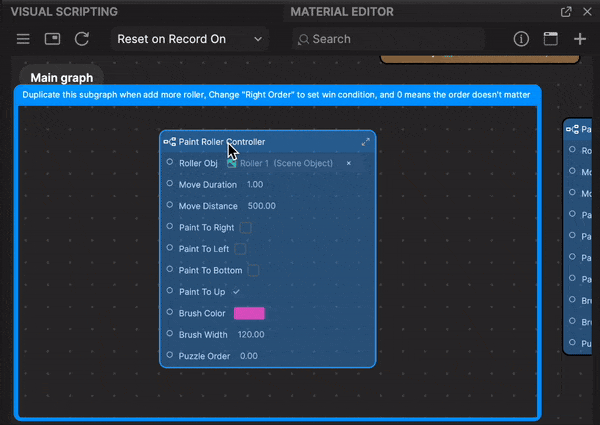Enable the Paint To Left checkbox
Image resolution: width=600 pixels, height=425 pixels.
click(240, 249)
